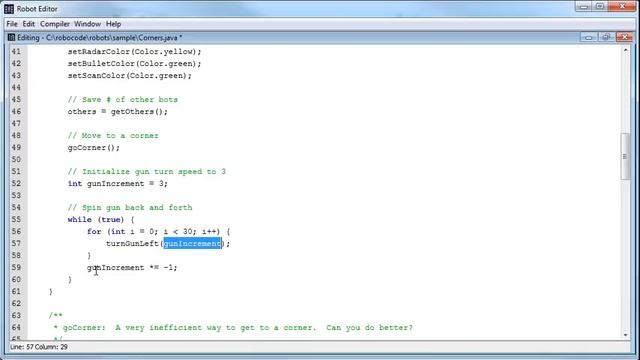Viewport: 640px width, 360px height.
Task: Click the Robot Editor application icon
Action: click(9, 9)
